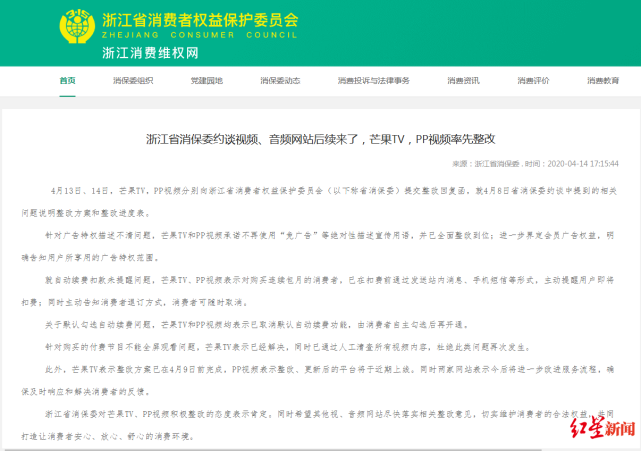The height and width of the screenshot is (451, 641).
Task: Select 消保委动态 in the navigation
Action: coord(280,81)
